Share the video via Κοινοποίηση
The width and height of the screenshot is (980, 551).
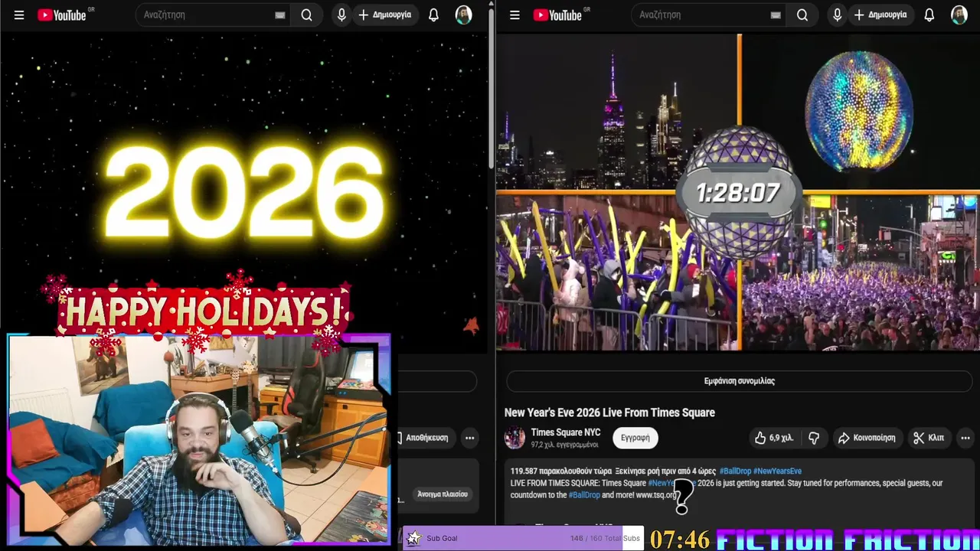click(x=867, y=438)
